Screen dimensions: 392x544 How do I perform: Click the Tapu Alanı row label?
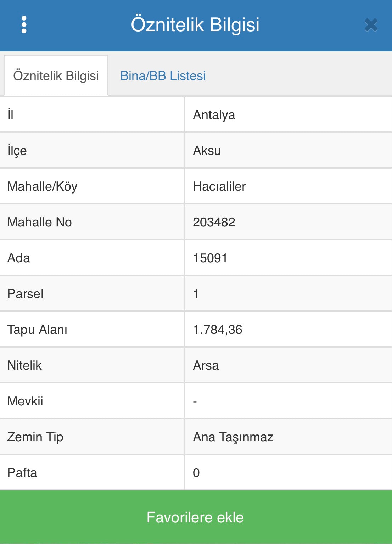pos(37,330)
